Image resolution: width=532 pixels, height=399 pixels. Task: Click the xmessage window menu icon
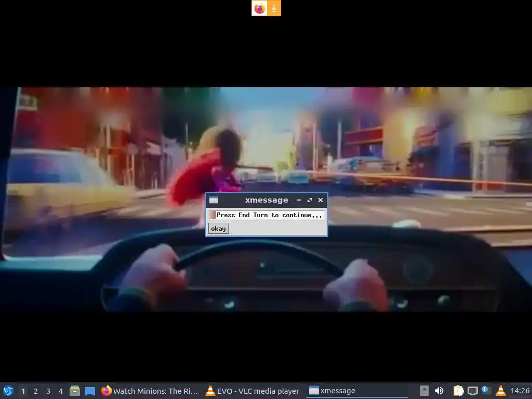point(214,200)
